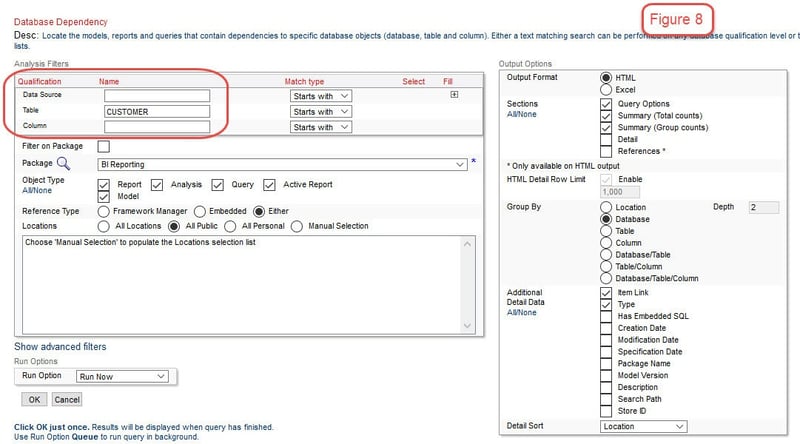Uncheck the Active Report checkbox
800x444 pixels.
point(269,185)
